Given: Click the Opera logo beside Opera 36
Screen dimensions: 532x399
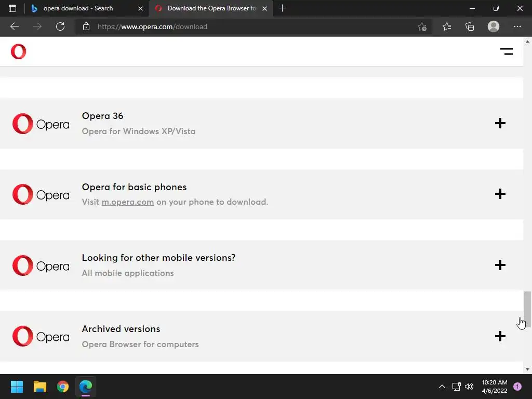Looking at the screenshot, I should click(41, 124).
